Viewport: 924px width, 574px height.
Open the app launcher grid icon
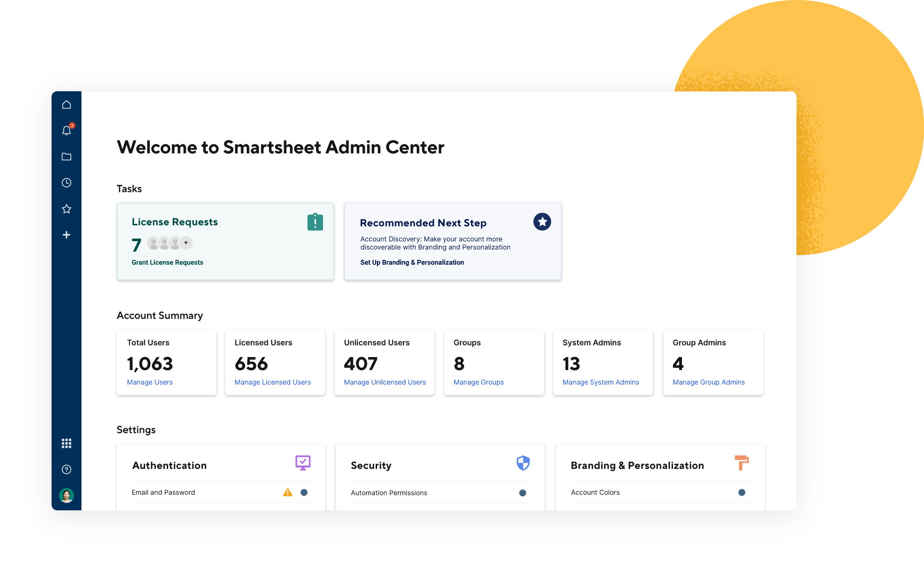tap(67, 443)
